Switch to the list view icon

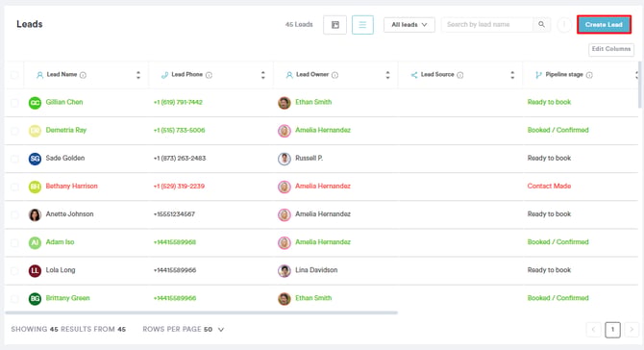tap(362, 25)
